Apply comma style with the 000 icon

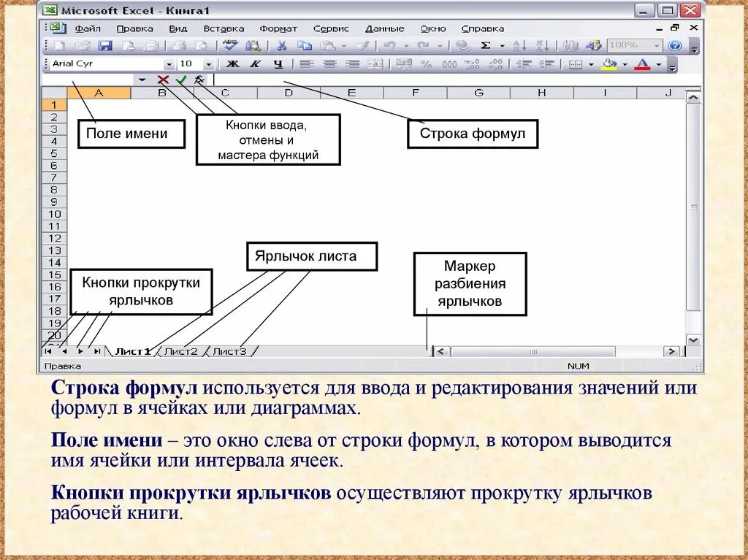pyautogui.click(x=449, y=64)
